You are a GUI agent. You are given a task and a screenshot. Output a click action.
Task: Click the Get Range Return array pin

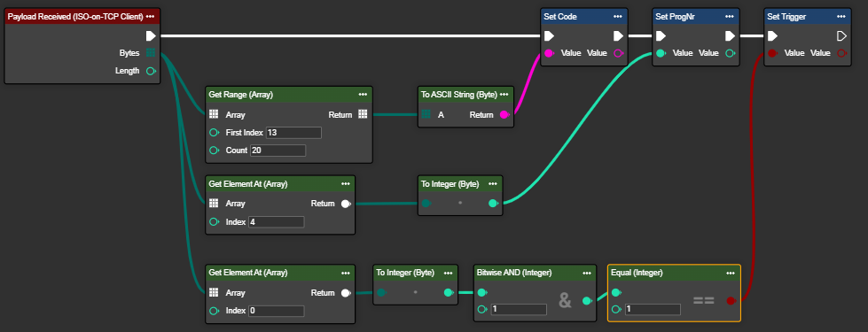point(363,114)
